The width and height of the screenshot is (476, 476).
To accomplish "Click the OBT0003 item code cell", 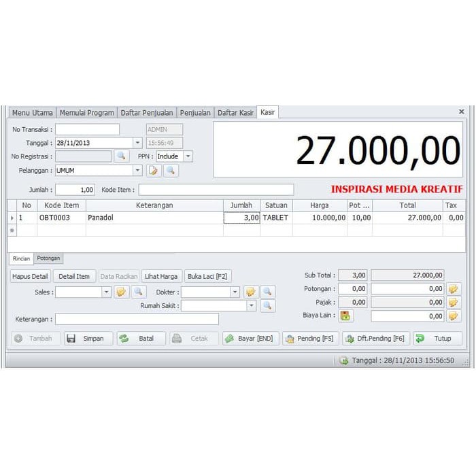I will [62, 218].
